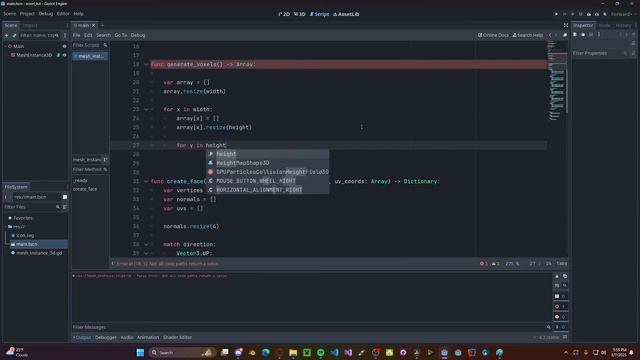Open the Project menu
The width and height of the screenshot is (640, 360).
[x=27, y=14]
